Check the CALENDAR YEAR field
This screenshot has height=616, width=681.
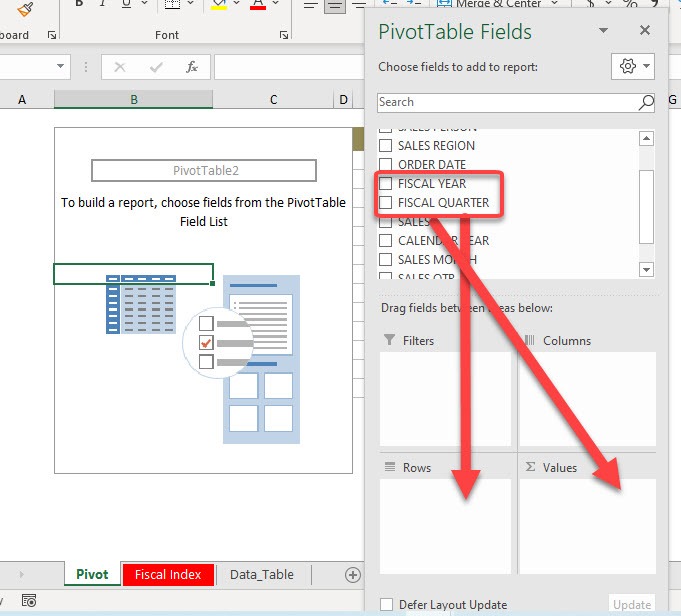click(386, 240)
